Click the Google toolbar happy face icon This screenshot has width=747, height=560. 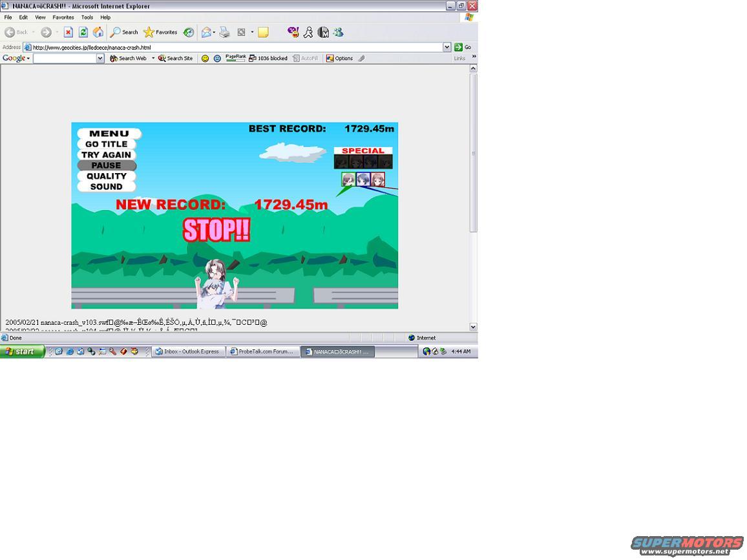[205, 58]
